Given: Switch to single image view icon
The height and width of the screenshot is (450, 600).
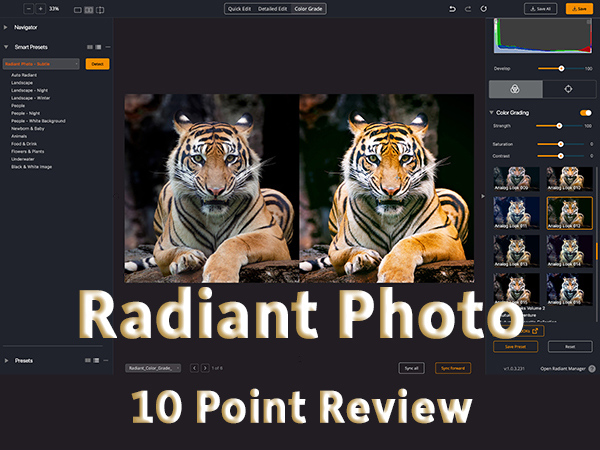Looking at the screenshot, I should point(78,10).
